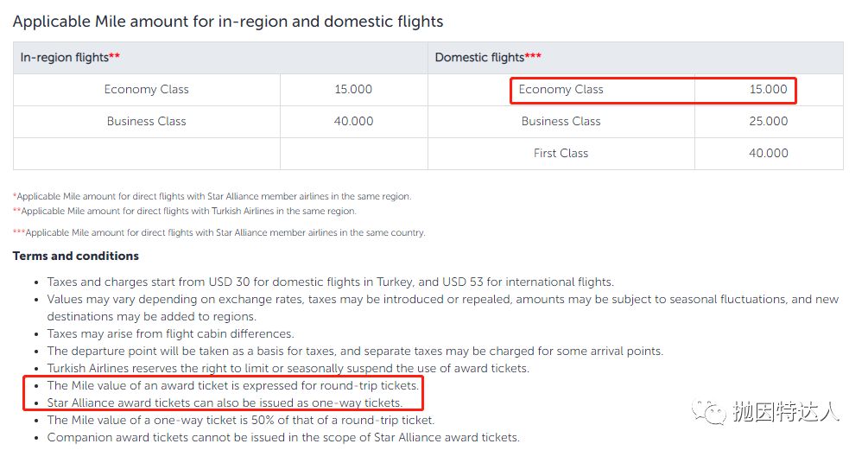Click the domestic Business Class cell

[561, 122]
